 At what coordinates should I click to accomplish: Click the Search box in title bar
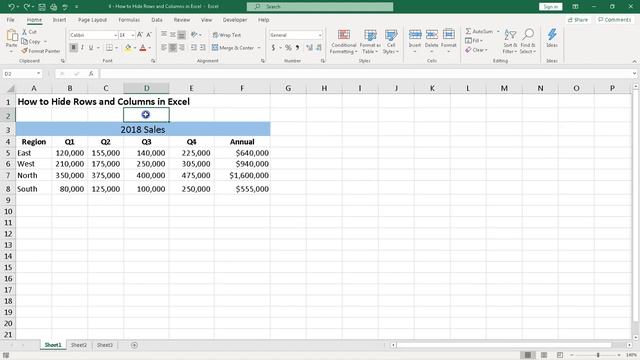coord(320,7)
